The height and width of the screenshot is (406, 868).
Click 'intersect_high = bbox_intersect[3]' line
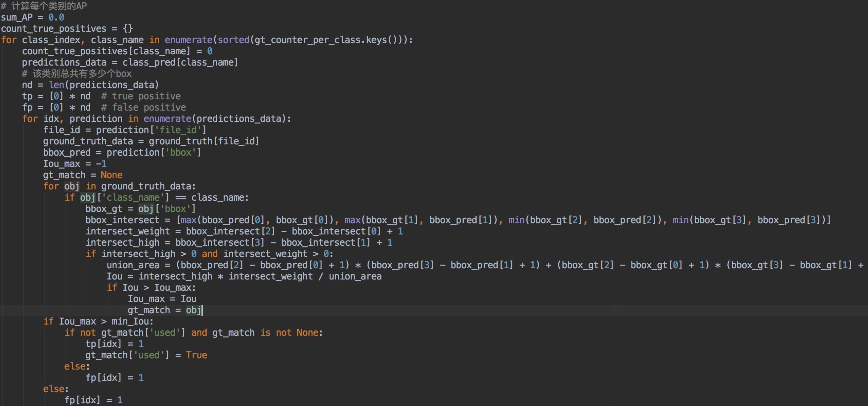pos(239,242)
